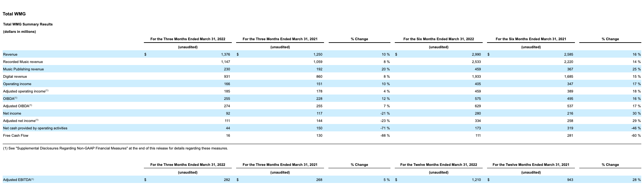Click the 'Operating income' row label

pyautogui.click(x=17, y=84)
